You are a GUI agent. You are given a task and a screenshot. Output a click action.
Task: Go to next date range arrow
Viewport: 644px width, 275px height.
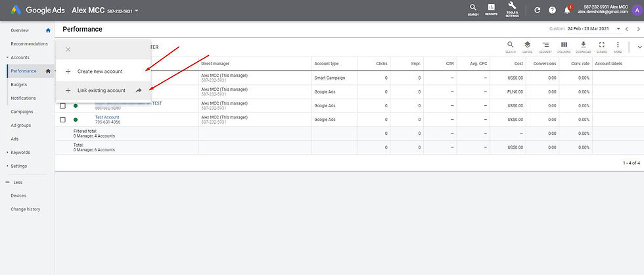[638, 29]
